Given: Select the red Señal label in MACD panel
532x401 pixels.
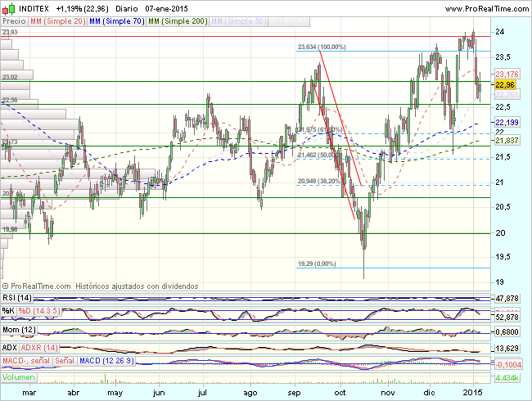Looking at the screenshot, I should click(x=65, y=361).
